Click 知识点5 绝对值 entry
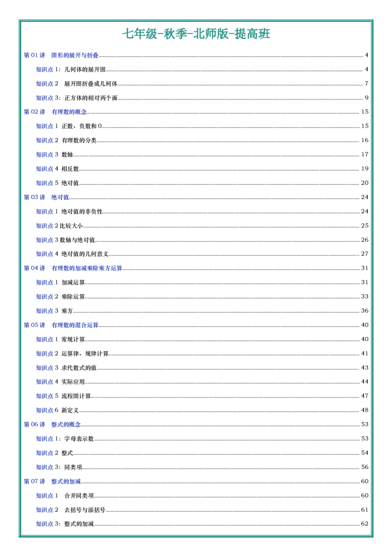The height and width of the screenshot is (555, 392). click(x=202, y=183)
